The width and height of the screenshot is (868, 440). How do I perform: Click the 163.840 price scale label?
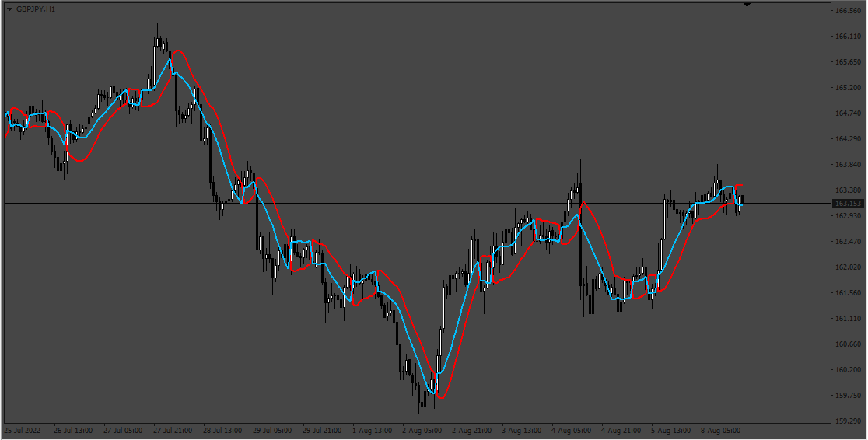click(848, 165)
